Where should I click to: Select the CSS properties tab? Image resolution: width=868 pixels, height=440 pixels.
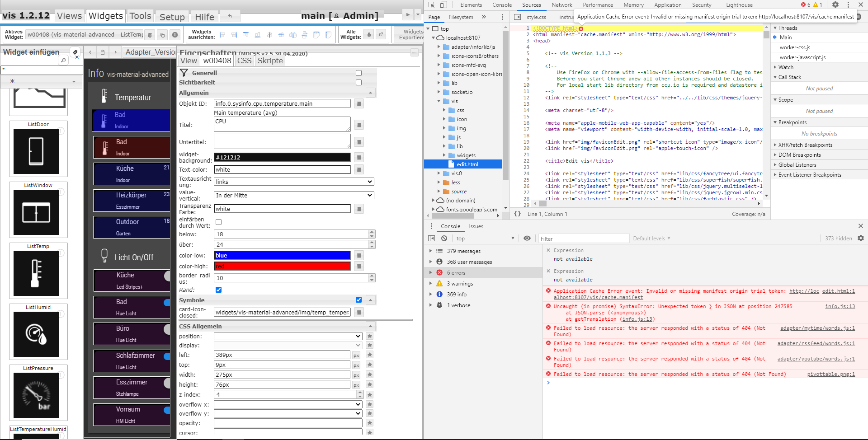pyautogui.click(x=244, y=61)
